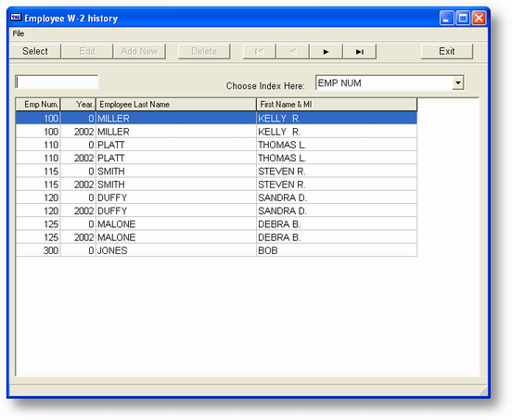The width and height of the screenshot is (512, 420).
Task: Sort by Emp Num column header
Action: [38, 105]
